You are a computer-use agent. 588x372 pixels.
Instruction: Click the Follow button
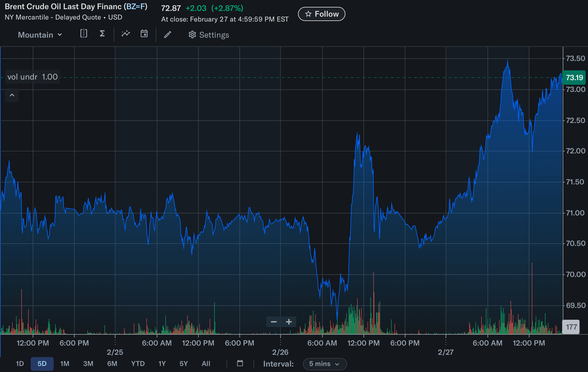[x=322, y=14]
